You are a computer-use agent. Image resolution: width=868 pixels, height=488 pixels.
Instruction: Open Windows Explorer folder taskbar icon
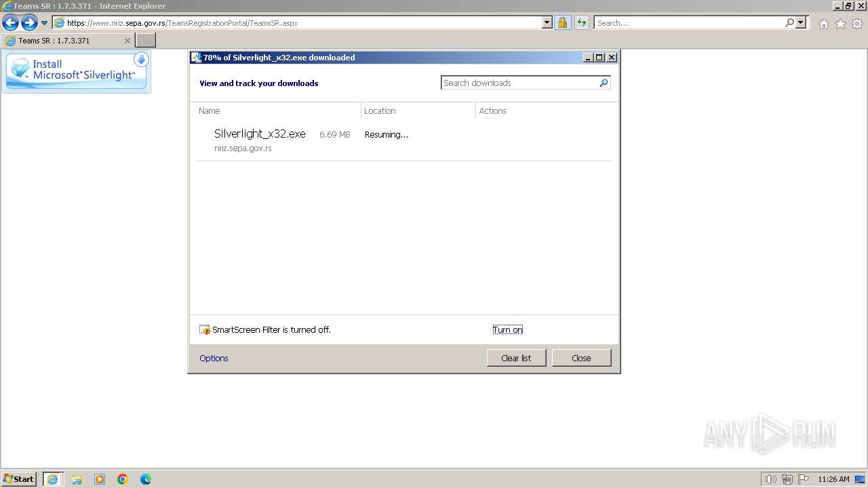[x=77, y=479]
